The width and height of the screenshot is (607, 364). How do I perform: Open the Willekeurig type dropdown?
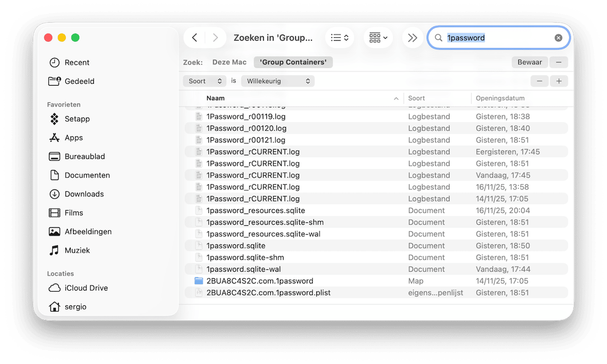[278, 81]
